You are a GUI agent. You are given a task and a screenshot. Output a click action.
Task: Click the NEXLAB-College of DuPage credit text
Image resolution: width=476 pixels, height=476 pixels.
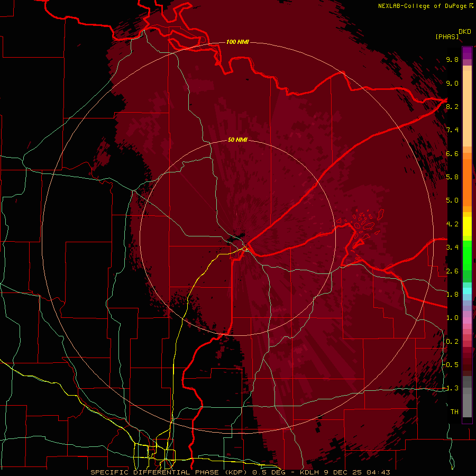422,6
